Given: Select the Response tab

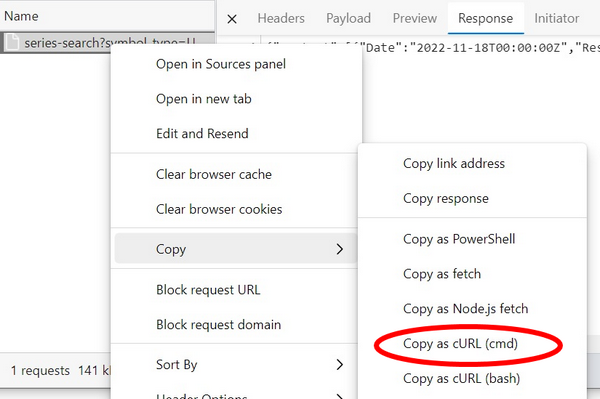Looking at the screenshot, I should coord(486,18).
